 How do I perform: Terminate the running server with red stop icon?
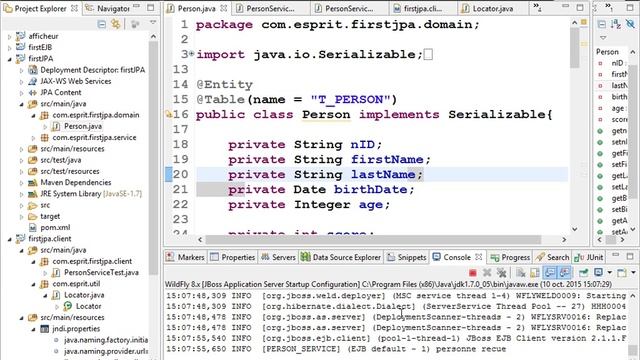pos(473,272)
